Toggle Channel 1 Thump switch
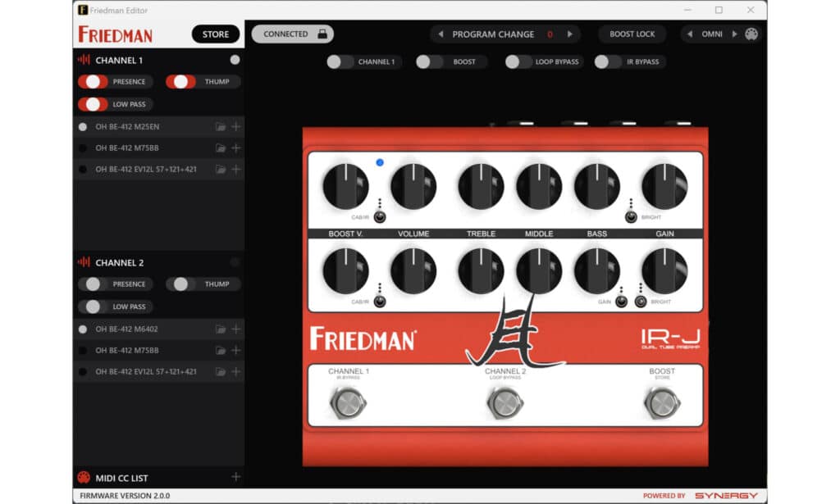The width and height of the screenshot is (840, 504). 181,82
